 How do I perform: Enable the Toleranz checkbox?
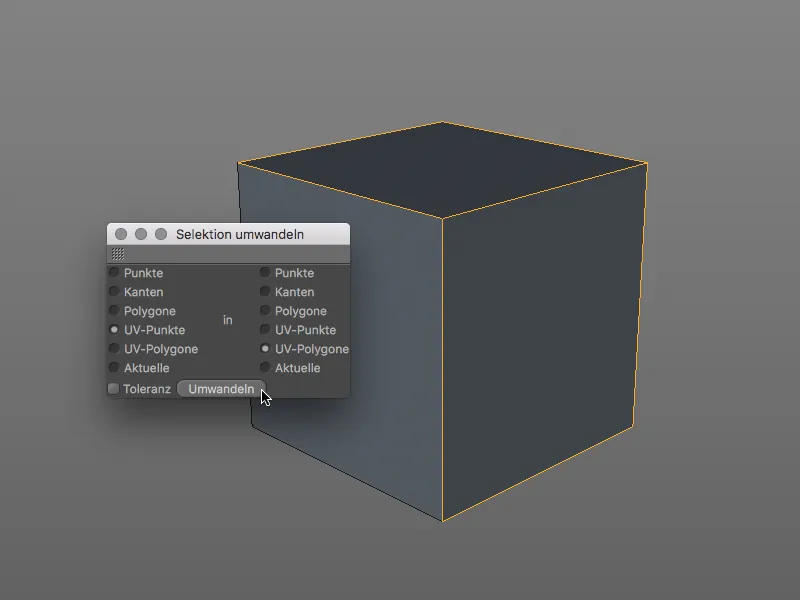pyautogui.click(x=114, y=389)
